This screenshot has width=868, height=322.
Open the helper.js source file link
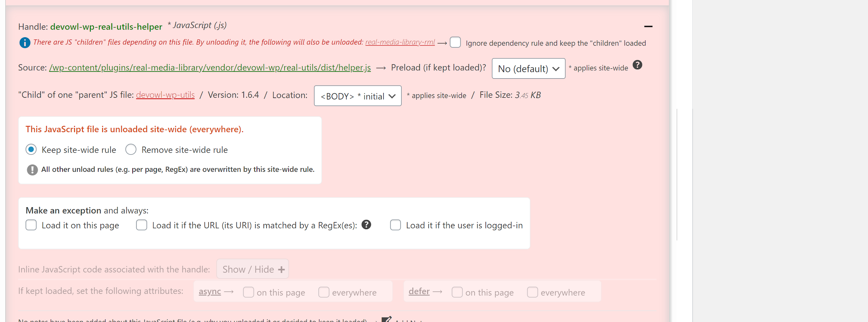click(x=210, y=67)
